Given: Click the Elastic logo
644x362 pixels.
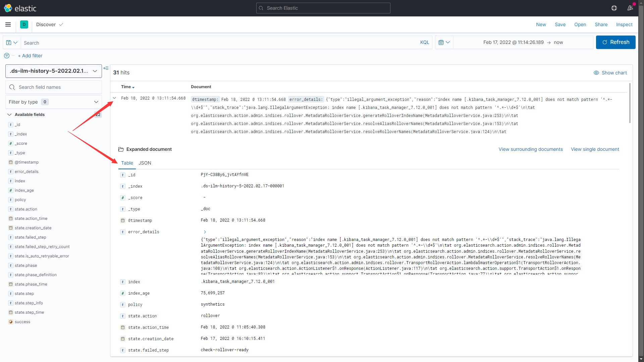Looking at the screenshot, I should pyautogui.click(x=20, y=8).
